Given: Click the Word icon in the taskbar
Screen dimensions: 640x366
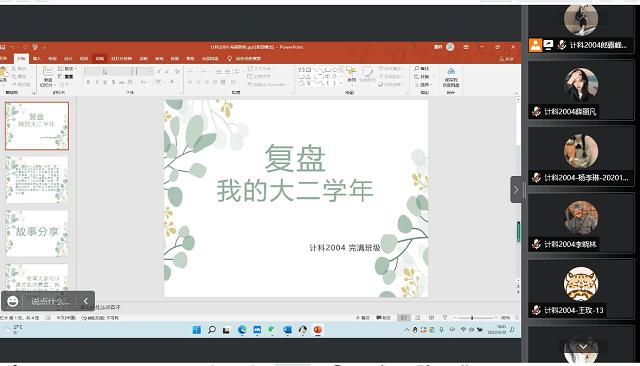Looking at the screenshot, I should (x=287, y=330).
